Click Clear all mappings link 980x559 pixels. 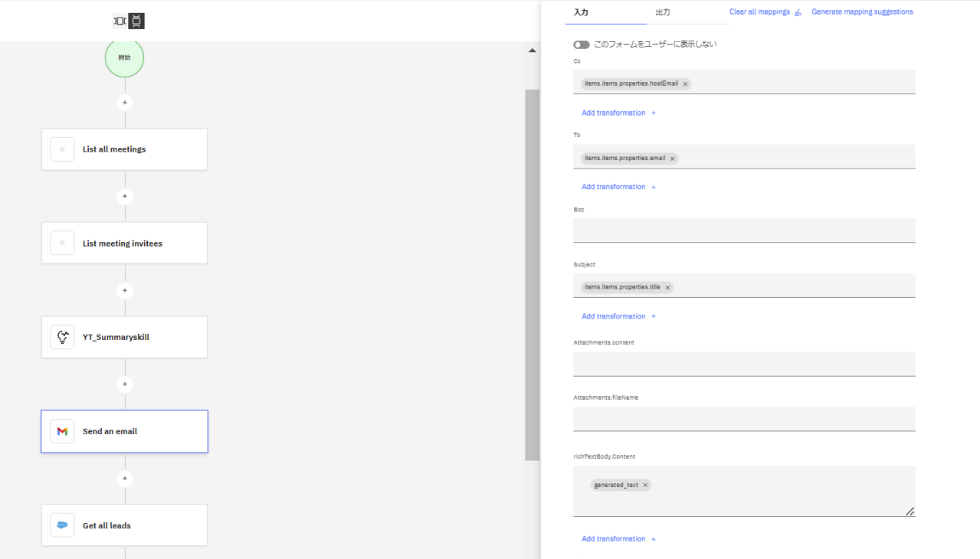coord(759,12)
